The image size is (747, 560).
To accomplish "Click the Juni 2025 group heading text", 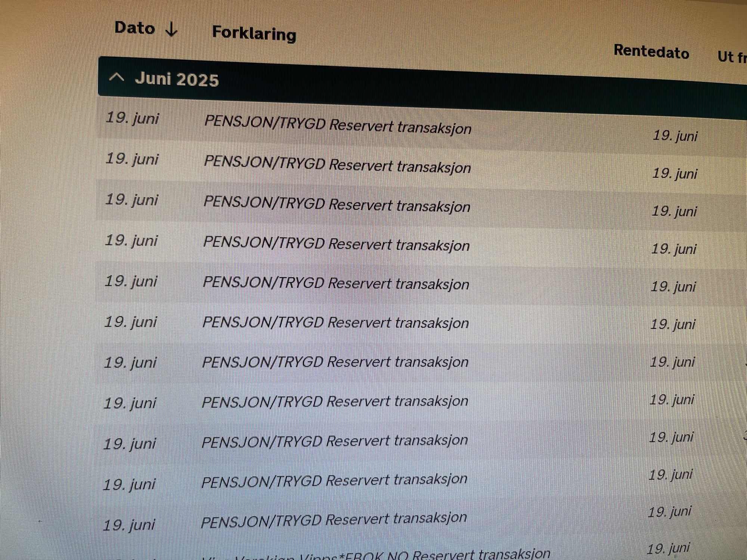I will click(x=177, y=80).
